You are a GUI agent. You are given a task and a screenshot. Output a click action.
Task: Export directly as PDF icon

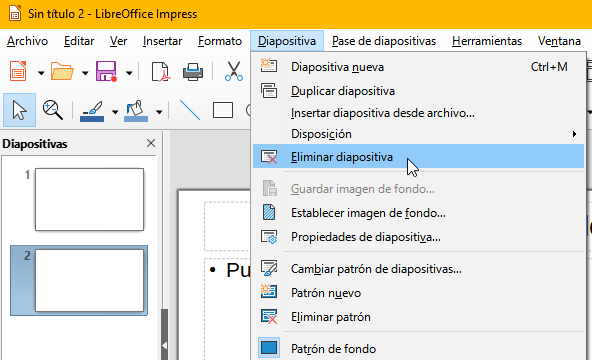(x=161, y=72)
